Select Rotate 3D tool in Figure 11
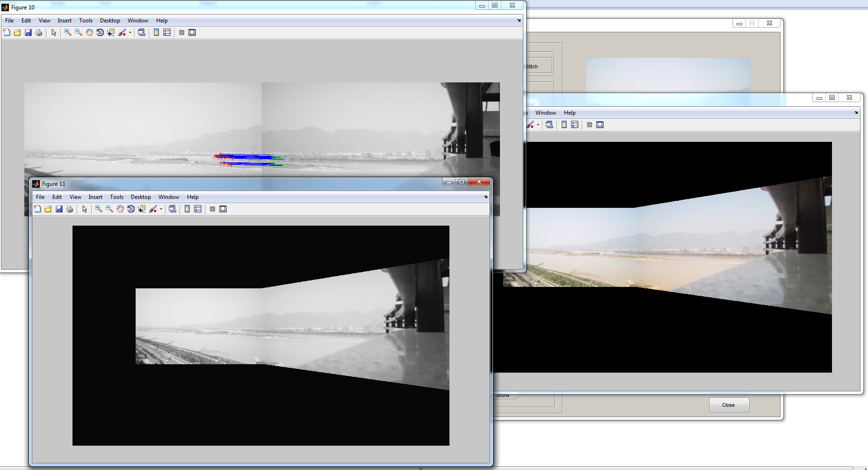The image size is (868, 470). (x=131, y=209)
